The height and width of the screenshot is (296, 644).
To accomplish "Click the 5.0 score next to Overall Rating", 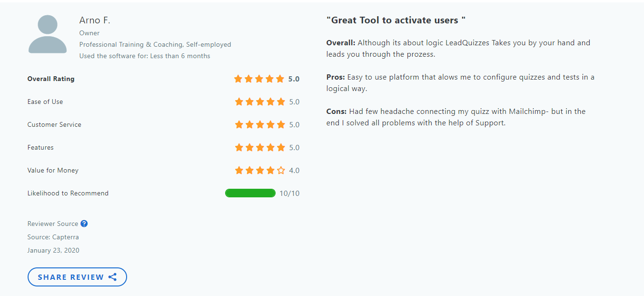I will coord(293,79).
